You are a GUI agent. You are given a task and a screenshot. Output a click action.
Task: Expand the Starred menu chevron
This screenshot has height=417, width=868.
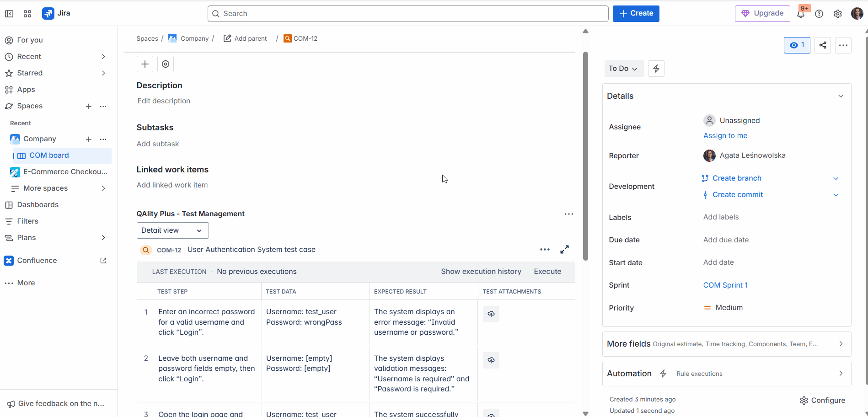tap(103, 73)
